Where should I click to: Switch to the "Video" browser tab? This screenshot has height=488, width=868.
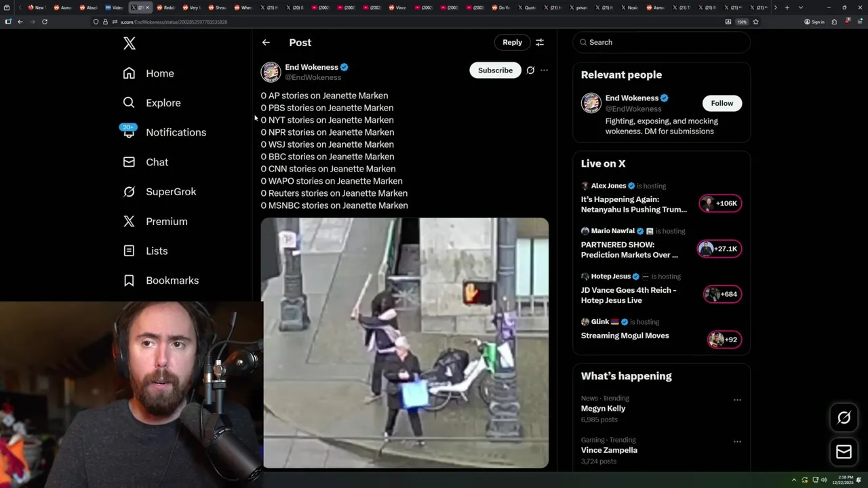tap(114, 7)
